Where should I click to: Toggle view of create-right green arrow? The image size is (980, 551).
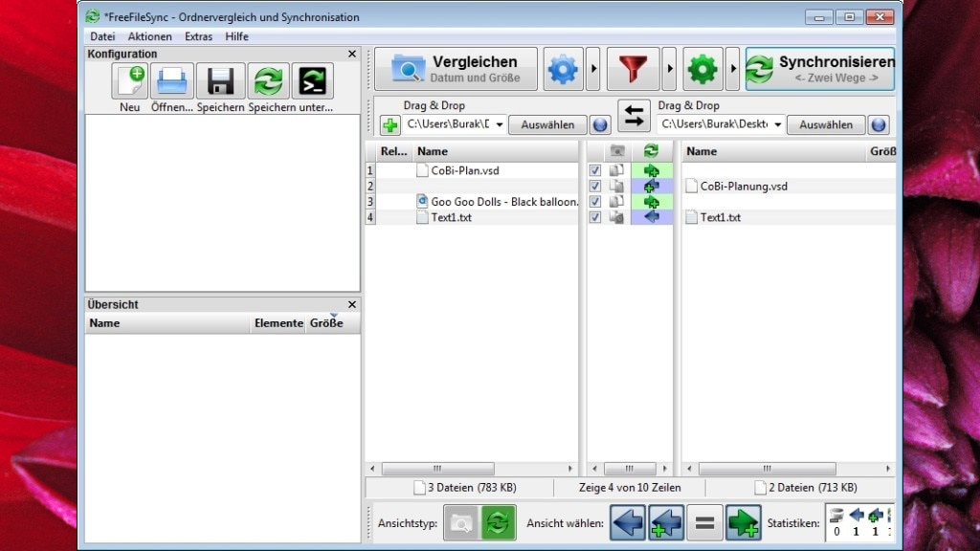(743, 523)
